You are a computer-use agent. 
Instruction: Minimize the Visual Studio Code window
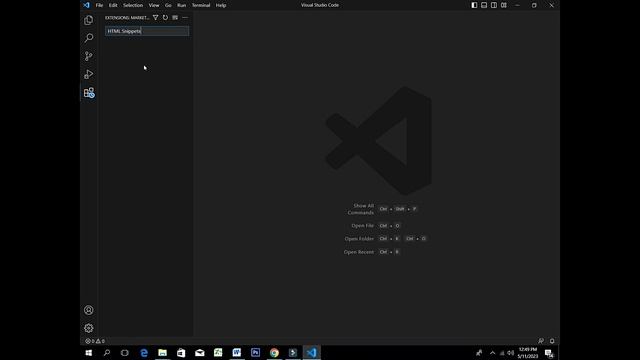point(517,5)
